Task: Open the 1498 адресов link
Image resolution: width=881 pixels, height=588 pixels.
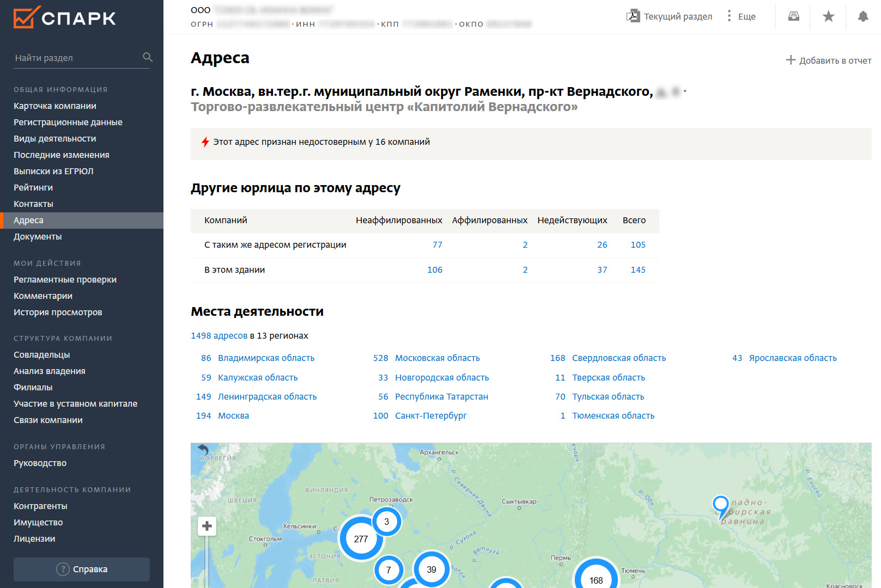Action: click(x=219, y=336)
